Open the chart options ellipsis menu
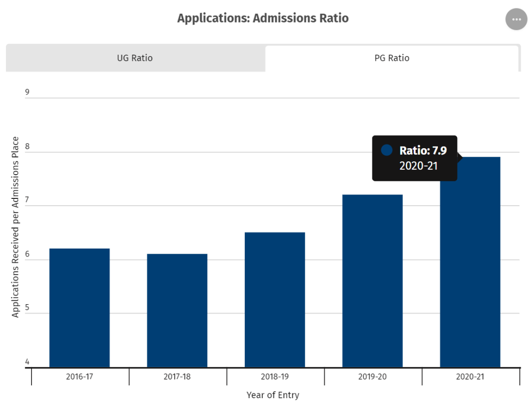Viewport: 532px width, 410px height. tap(516, 19)
